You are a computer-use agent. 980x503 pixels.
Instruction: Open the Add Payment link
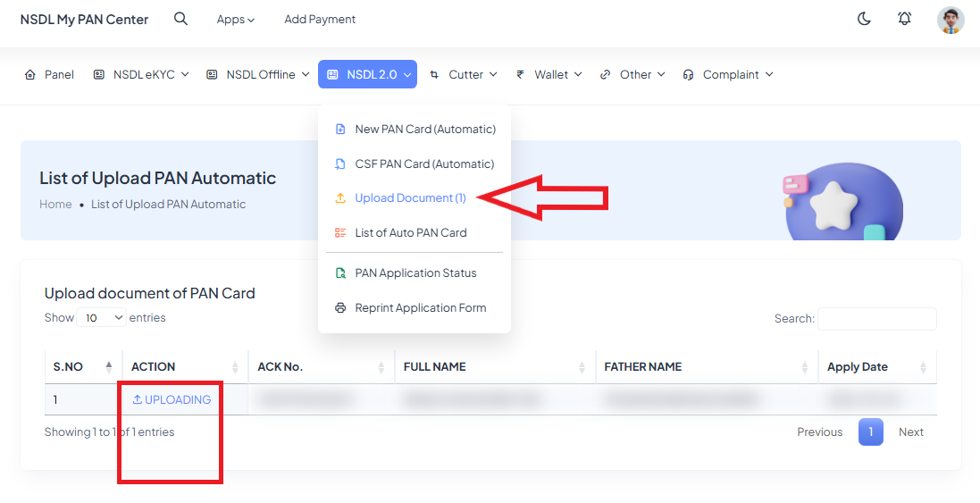[x=320, y=20]
